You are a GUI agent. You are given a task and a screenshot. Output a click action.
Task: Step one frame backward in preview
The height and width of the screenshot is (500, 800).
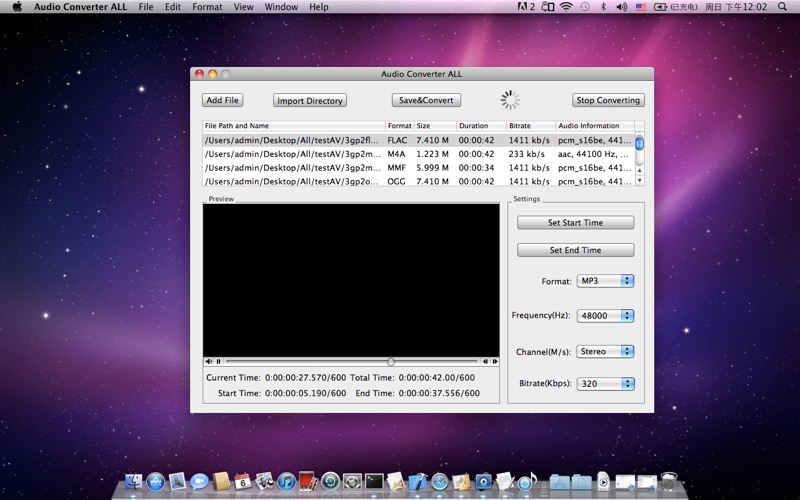[x=485, y=361]
